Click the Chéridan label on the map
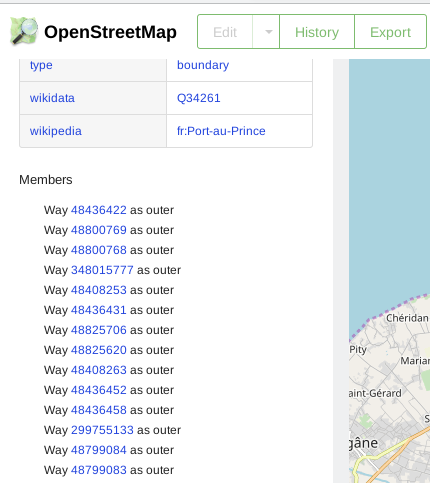430x483 pixels. click(x=407, y=318)
